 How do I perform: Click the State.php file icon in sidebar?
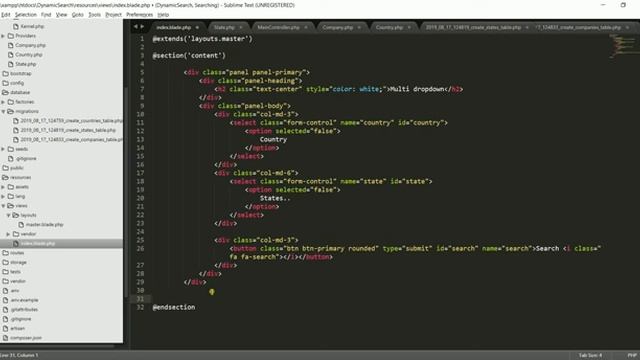tap(11, 64)
